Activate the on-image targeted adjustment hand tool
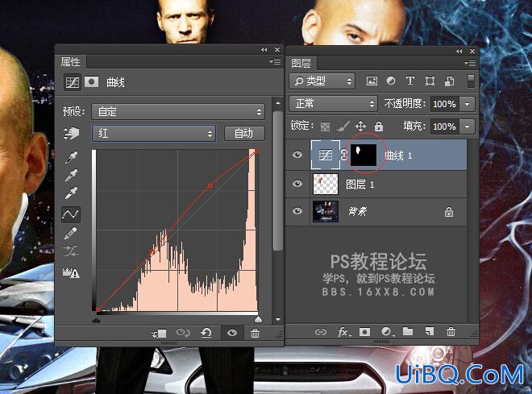Screen dimensions: 532x394 click(x=71, y=133)
